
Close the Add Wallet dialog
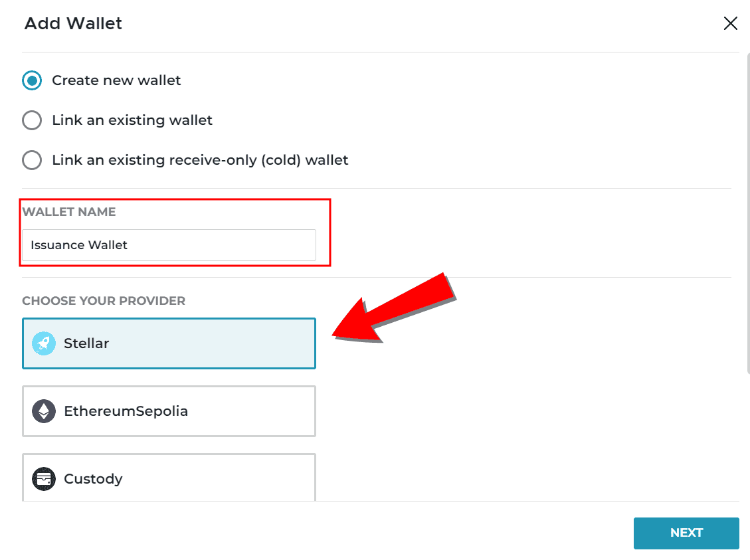(730, 23)
